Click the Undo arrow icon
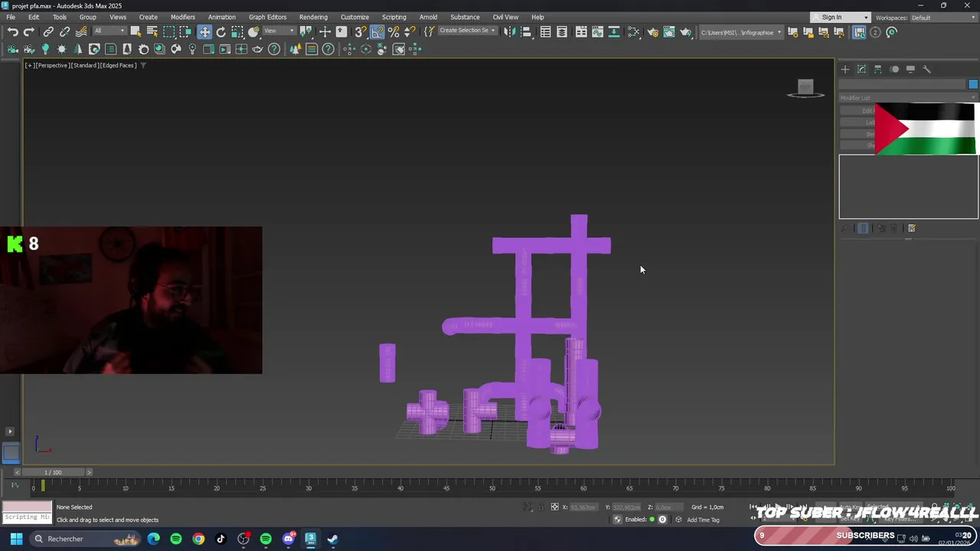The height and width of the screenshot is (551, 980). [x=13, y=32]
